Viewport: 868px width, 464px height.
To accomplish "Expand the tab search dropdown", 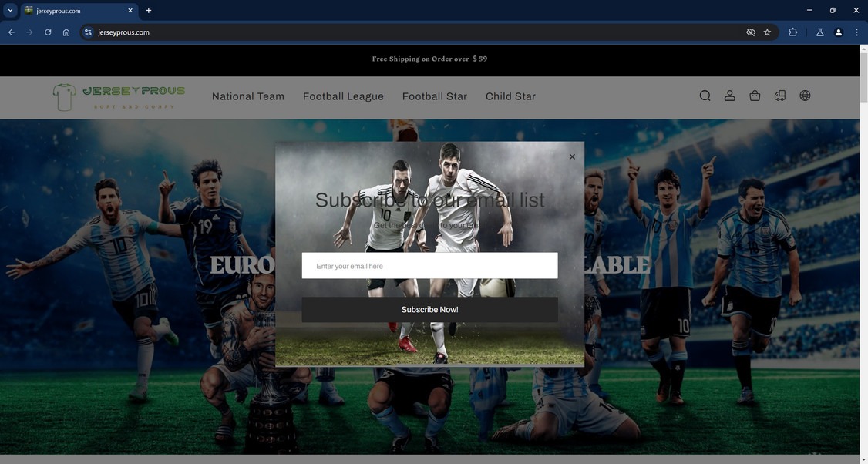I will tap(10, 11).
